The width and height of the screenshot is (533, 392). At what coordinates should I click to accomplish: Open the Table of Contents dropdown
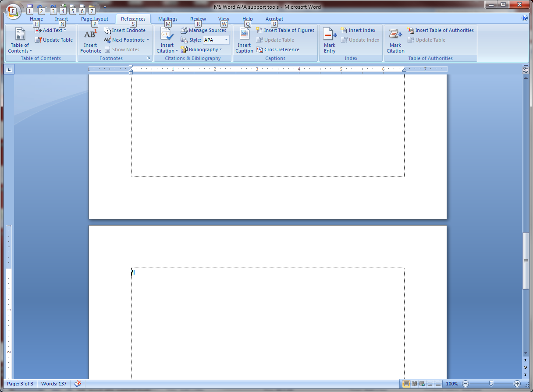(19, 42)
